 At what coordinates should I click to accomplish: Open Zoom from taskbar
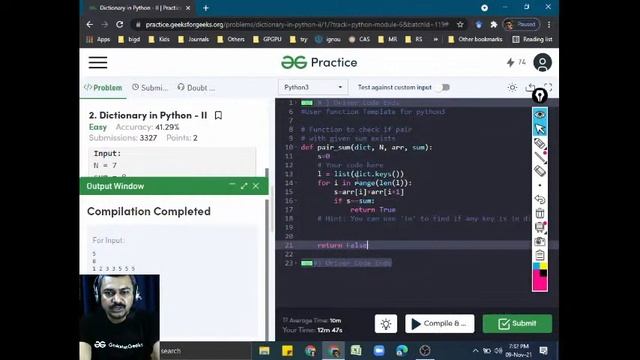coord(379,351)
